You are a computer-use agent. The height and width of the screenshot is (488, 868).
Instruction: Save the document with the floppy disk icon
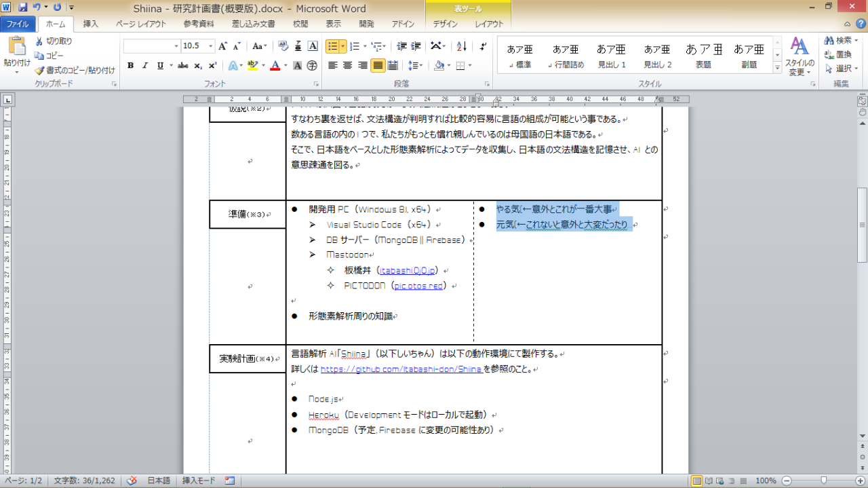pos(23,7)
